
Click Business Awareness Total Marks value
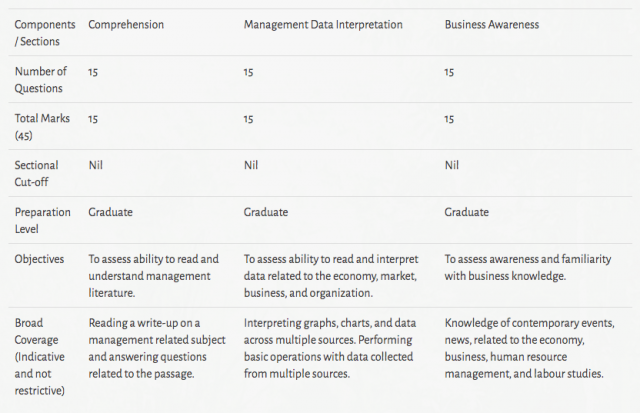[x=449, y=119]
